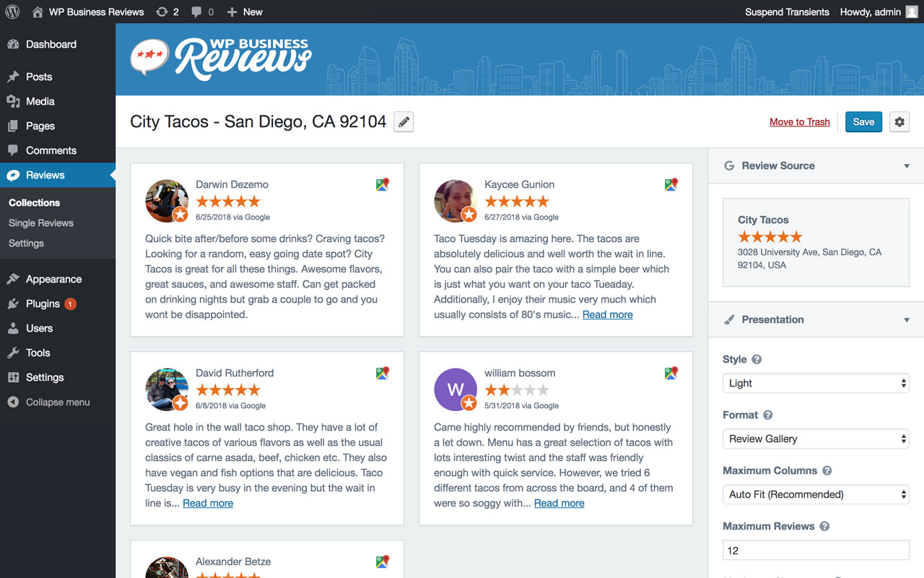Click the Maximum Reviews field showing 12
Image resolution: width=924 pixels, height=578 pixels.
pyautogui.click(x=816, y=550)
